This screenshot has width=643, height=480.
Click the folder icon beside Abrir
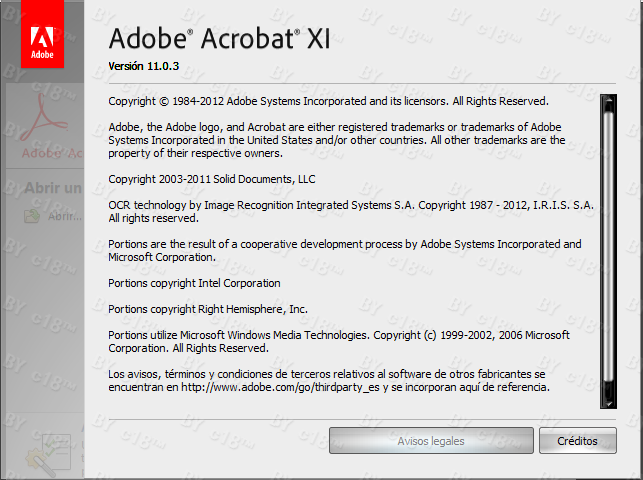point(32,215)
